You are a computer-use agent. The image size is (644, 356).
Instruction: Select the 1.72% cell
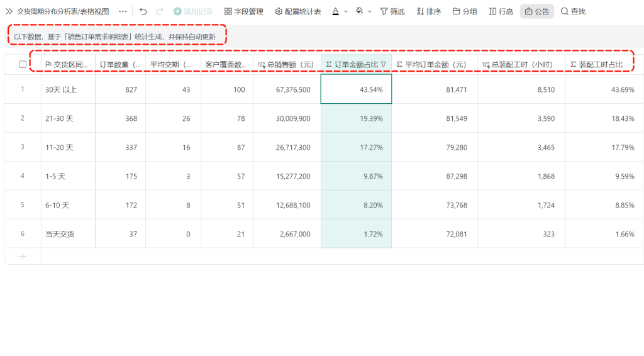point(356,234)
